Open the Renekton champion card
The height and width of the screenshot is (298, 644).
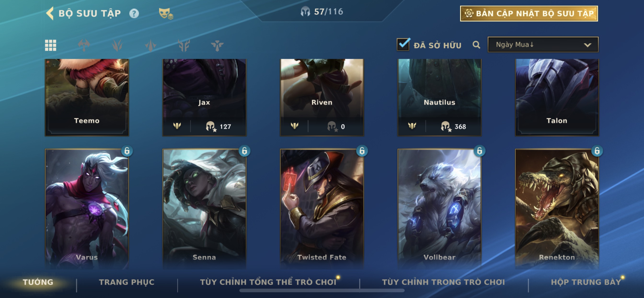click(557, 208)
